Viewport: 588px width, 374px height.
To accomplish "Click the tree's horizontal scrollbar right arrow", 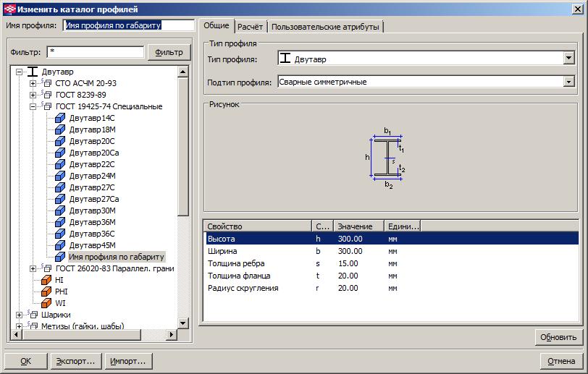I will (x=172, y=334).
